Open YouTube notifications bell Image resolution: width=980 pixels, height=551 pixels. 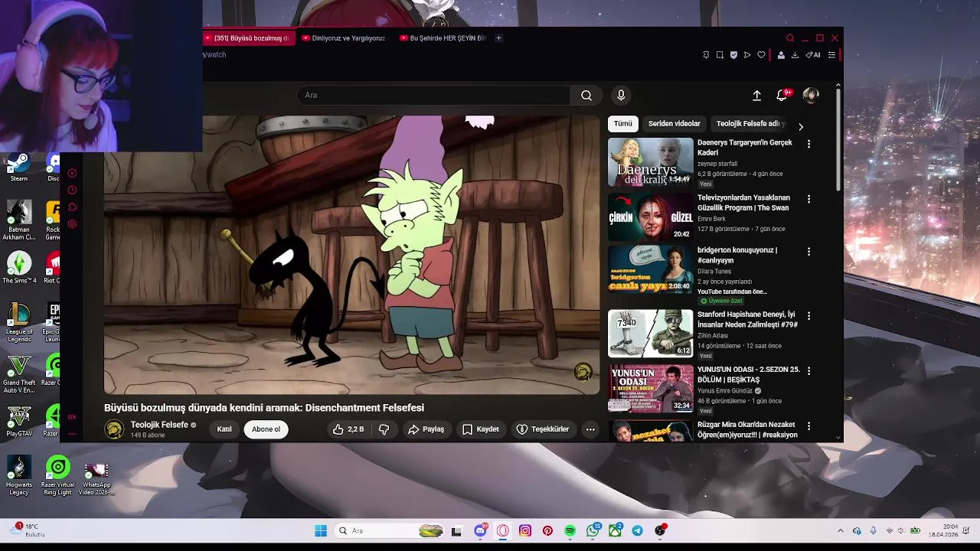(x=782, y=95)
